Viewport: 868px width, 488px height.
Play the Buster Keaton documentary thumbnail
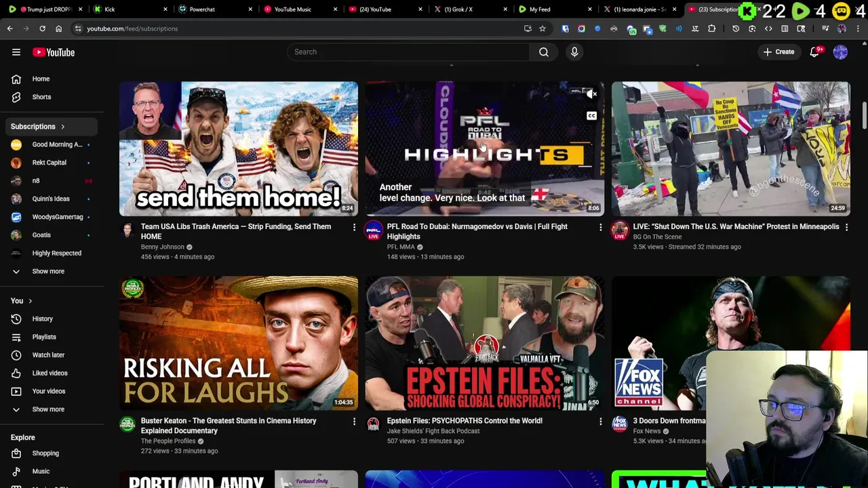239,342
